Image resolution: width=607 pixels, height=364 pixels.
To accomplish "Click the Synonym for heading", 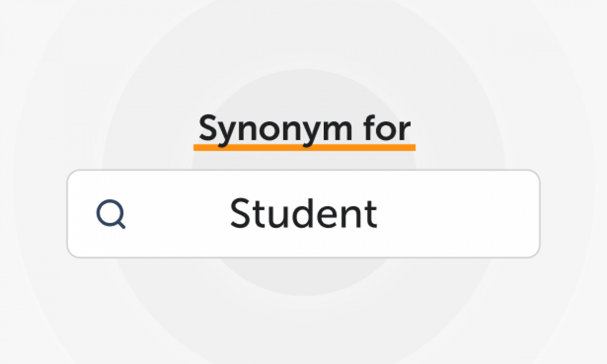I will click(x=304, y=130).
